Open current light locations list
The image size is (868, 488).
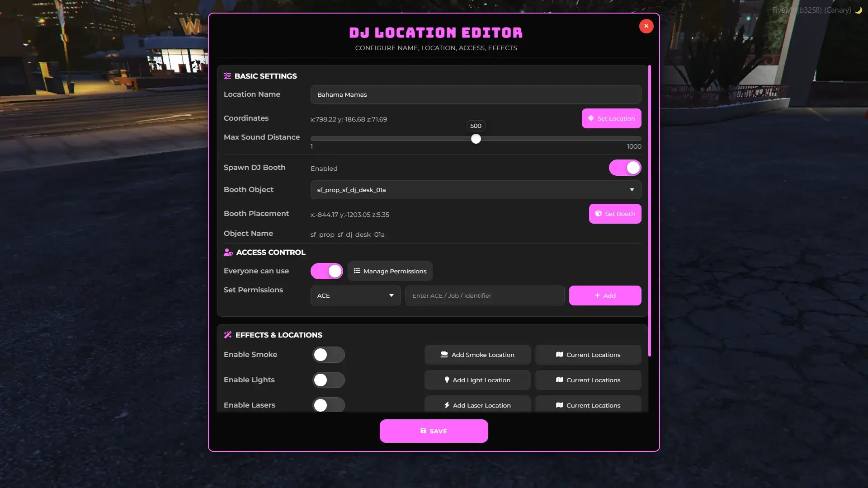588,380
